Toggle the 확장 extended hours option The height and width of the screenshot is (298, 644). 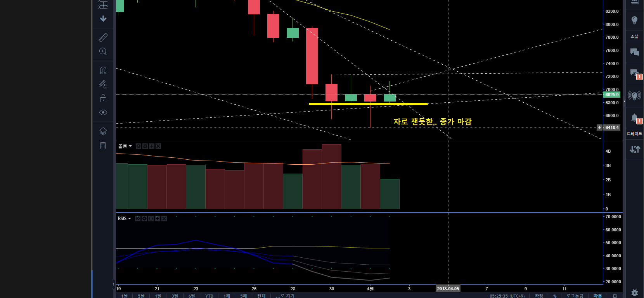pos(539,296)
